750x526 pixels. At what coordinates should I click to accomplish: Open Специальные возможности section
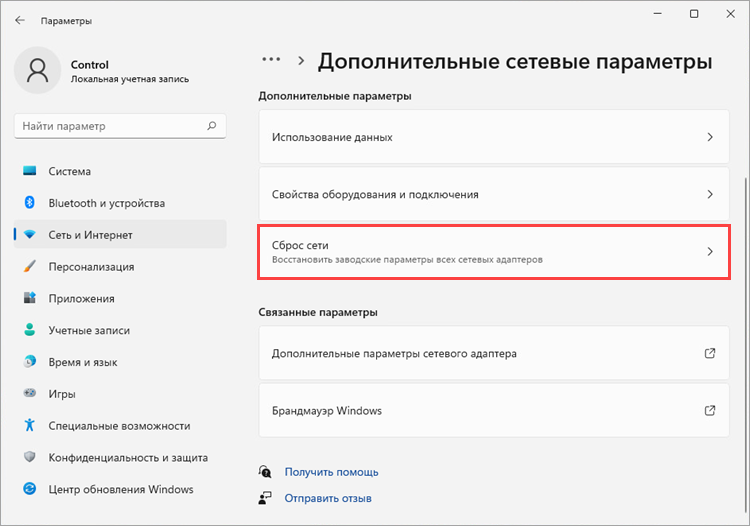(120, 426)
